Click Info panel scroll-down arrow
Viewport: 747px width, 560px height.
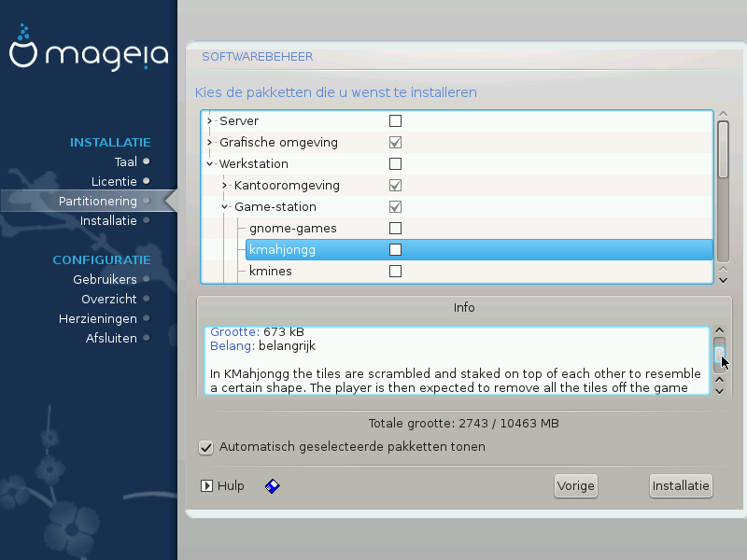click(x=719, y=390)
